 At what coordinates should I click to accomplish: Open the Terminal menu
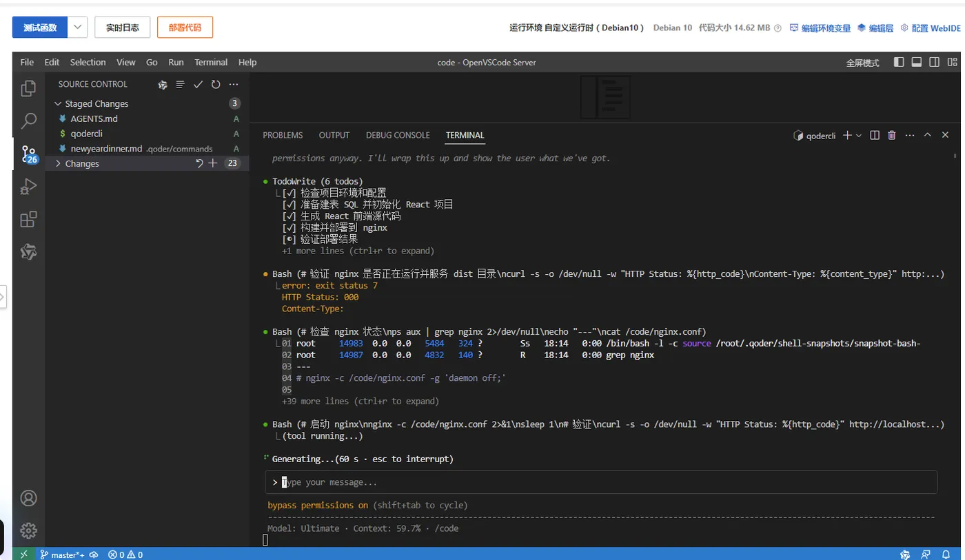pyautogui.click(x=211, y=62)
